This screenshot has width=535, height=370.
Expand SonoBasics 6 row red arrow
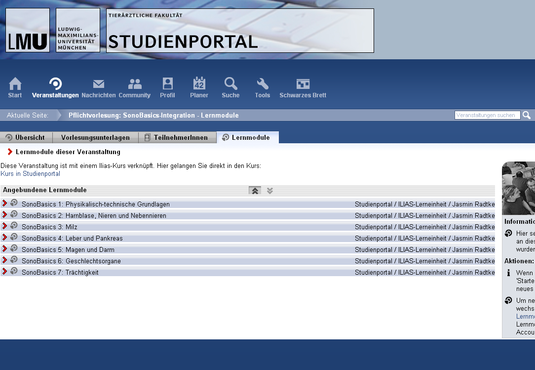pos(4,260)
